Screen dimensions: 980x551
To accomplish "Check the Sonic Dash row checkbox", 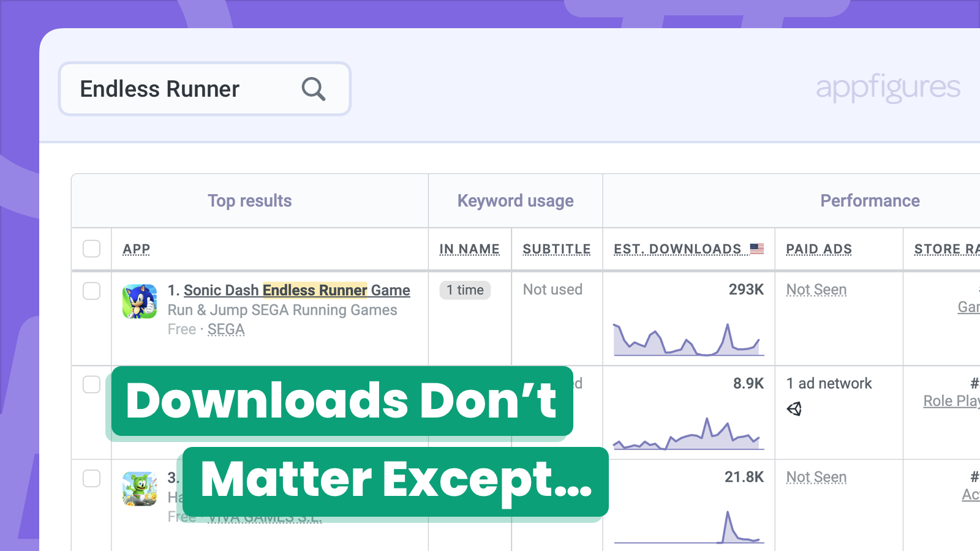I will coord(91,290).
